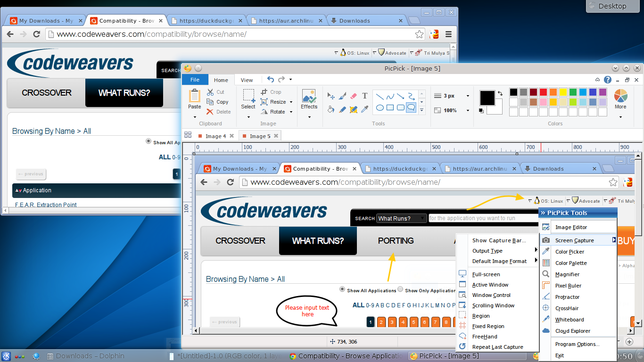
Task: Pick the yellow color swatch in top row
Action: (x=563, y=92)
